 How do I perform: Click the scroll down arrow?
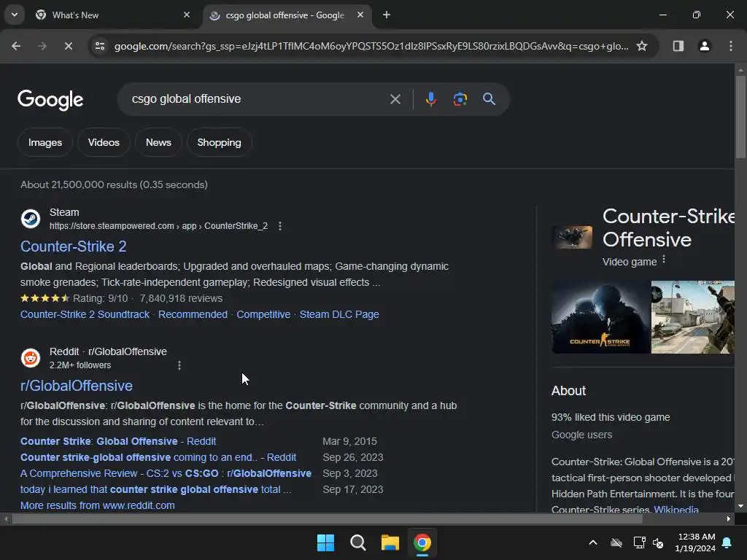click(740, 506)
